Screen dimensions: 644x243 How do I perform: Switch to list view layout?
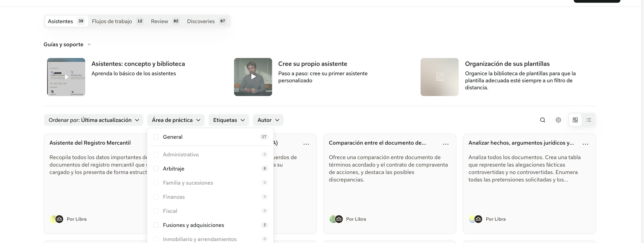588,120
